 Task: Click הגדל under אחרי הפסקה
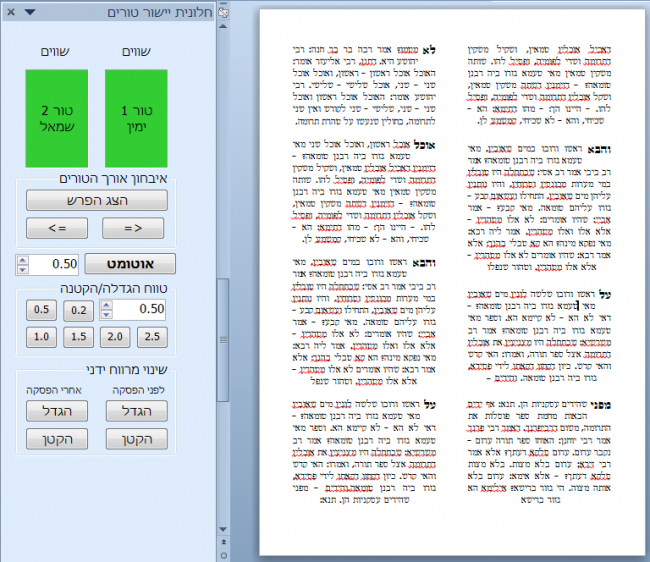[57, 411]
